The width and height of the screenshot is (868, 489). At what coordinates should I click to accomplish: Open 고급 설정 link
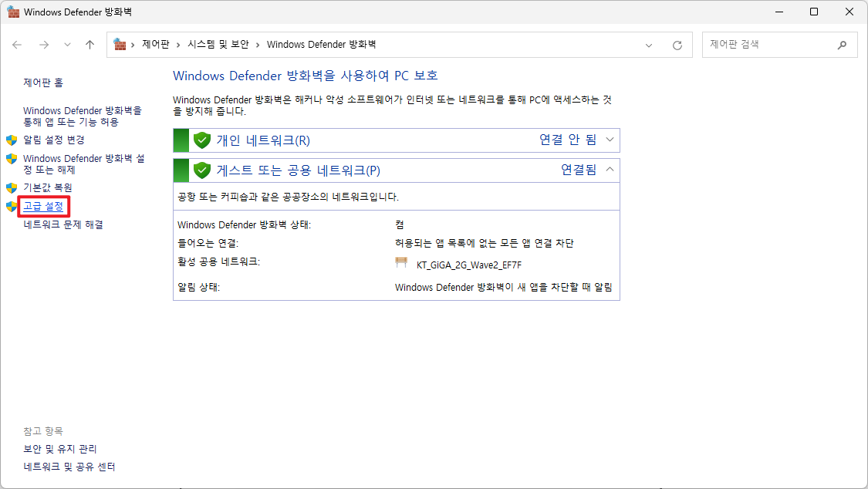click(43, 206)
